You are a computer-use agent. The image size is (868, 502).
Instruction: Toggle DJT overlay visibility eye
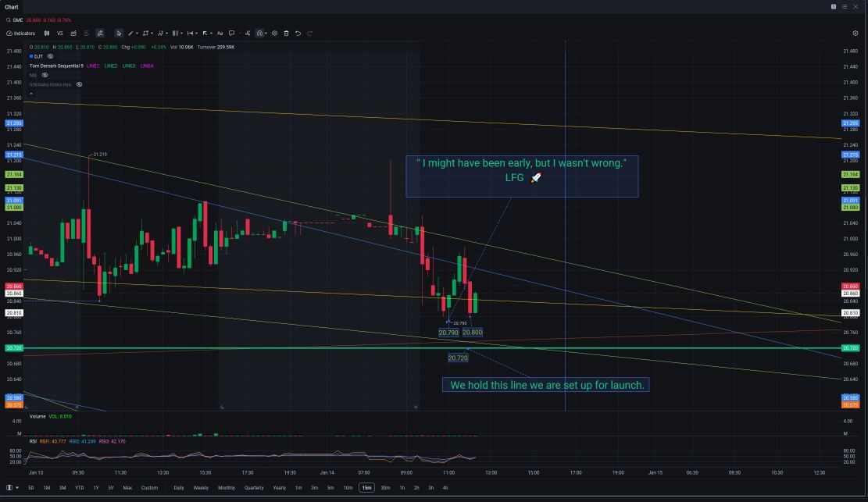click(x=50, y=56)
